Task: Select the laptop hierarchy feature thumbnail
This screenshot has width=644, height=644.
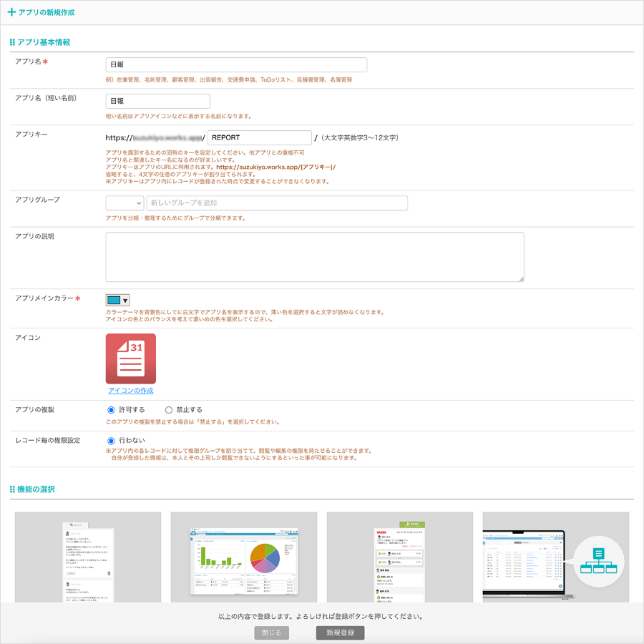Action: [556, 557]
